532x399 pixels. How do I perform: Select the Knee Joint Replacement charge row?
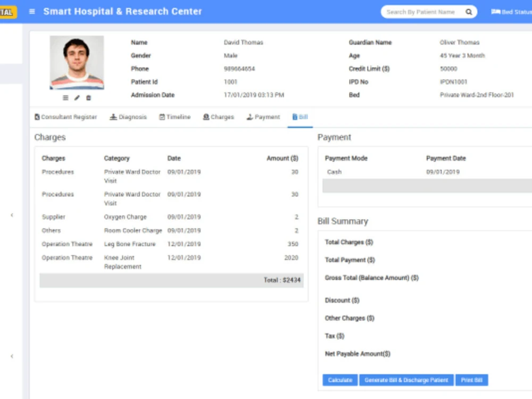click(x=170, y=262)
